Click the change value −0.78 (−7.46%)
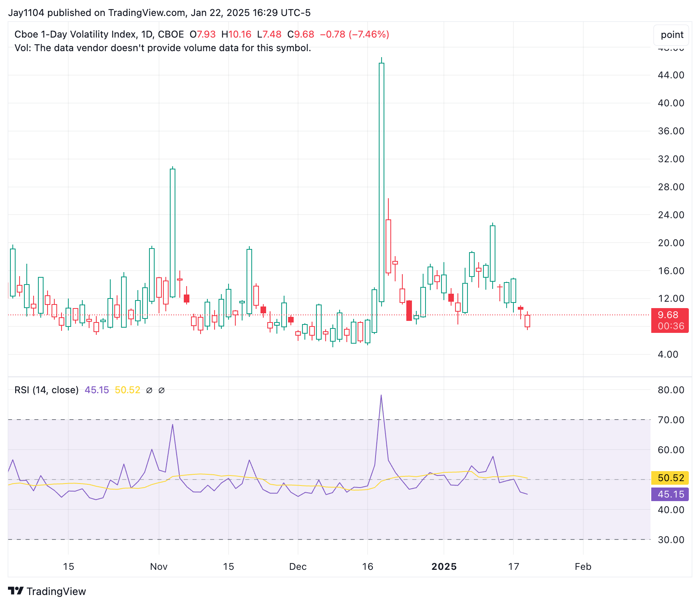The width and height of the screenshot is (700, 605). tap(354, 34)
